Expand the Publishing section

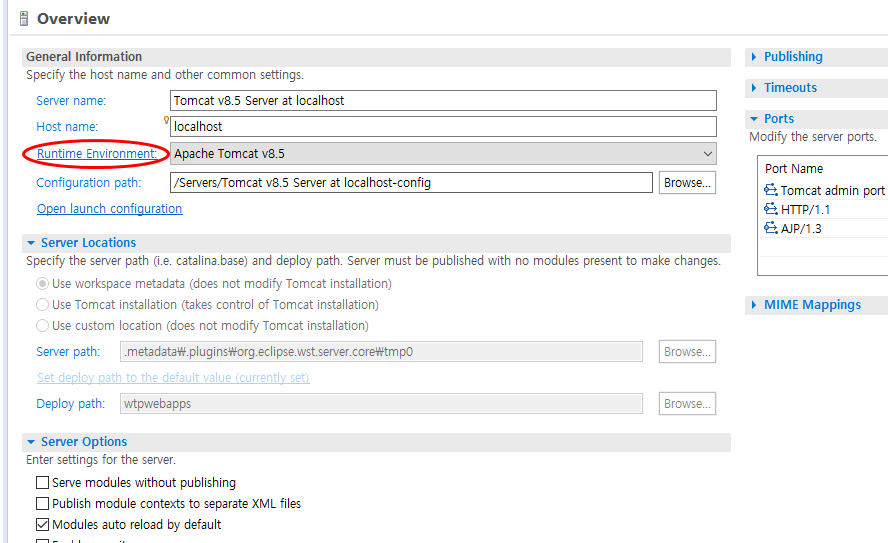754,57
